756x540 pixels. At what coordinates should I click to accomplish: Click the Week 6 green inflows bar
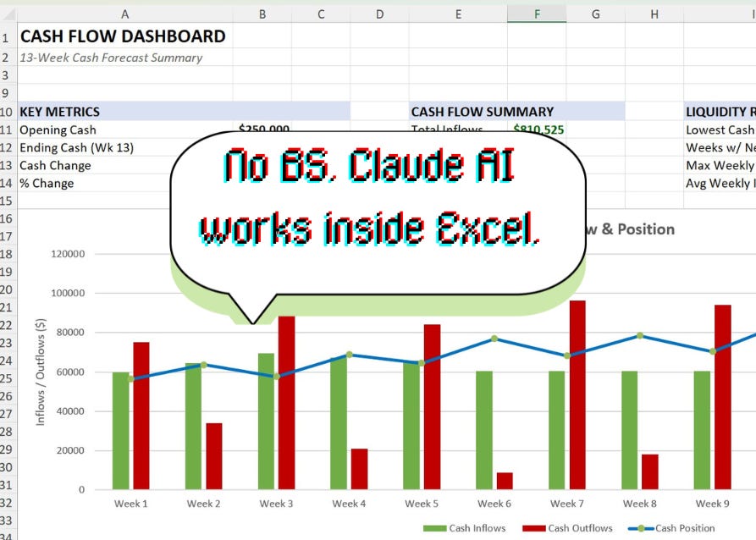(484, 430)
